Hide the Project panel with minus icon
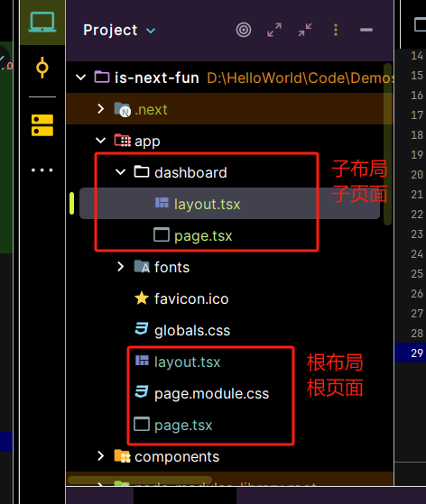426x504 pixels. tap(366, 30)
